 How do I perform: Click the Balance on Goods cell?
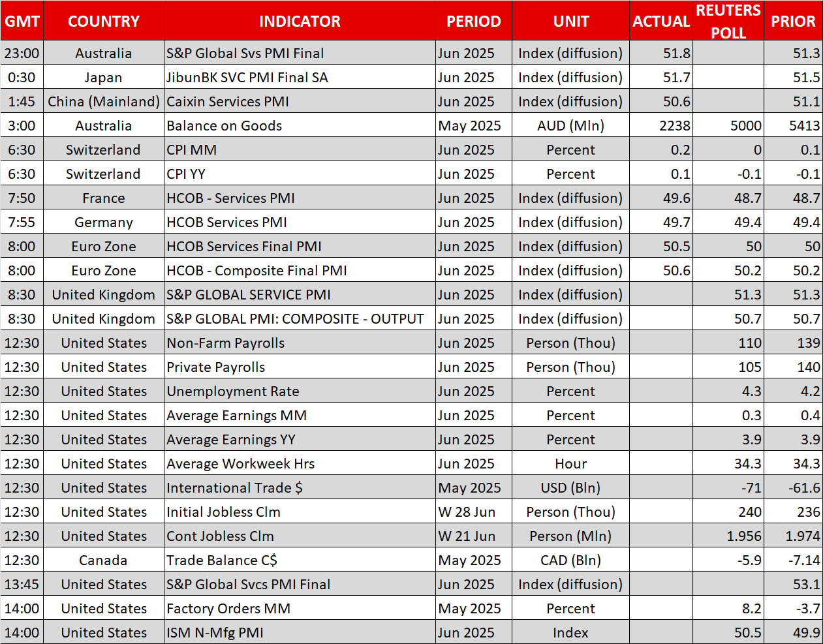(x=225, y=126)
